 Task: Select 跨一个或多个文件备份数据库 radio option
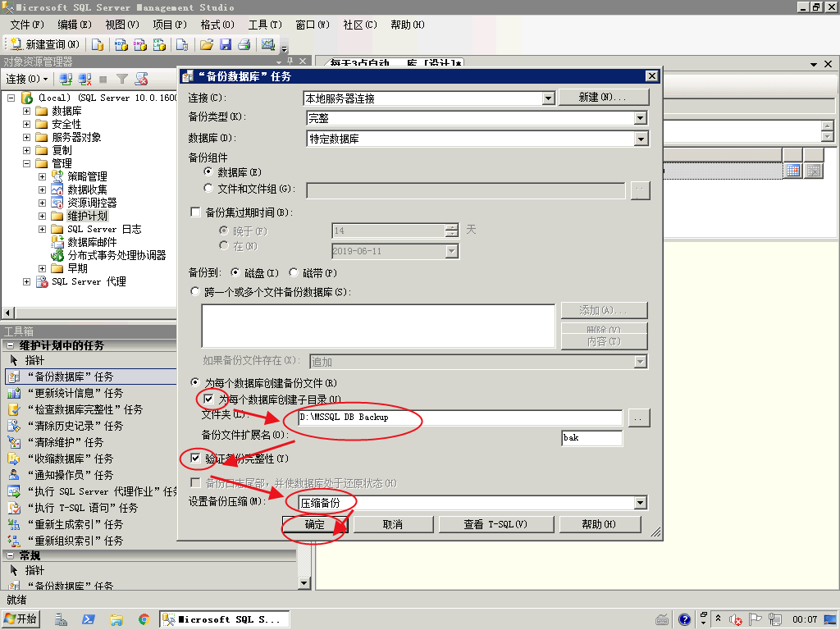click(x=195, y=292)
